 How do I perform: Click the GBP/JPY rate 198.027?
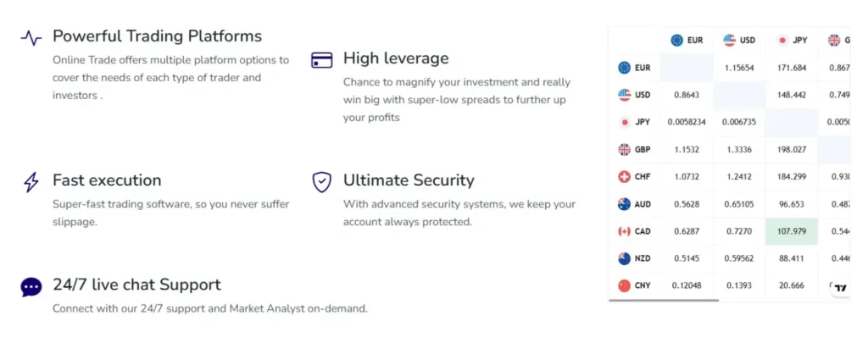pyautogui.click(x=791, y=149)
